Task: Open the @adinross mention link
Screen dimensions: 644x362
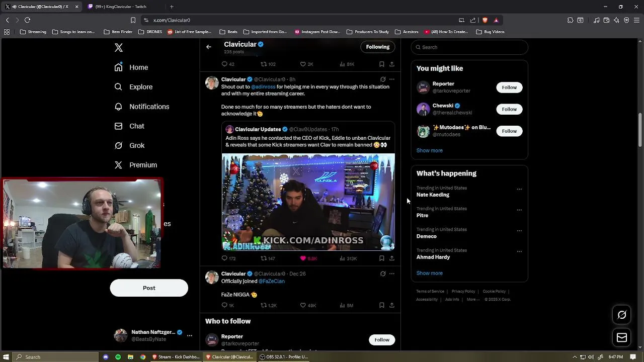Action: [263, 86]
